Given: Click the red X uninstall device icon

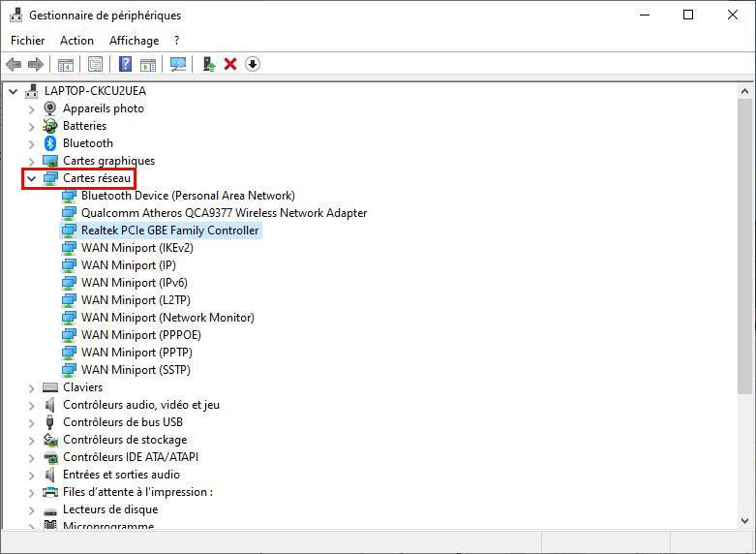Looking at the screenshot, I should [230, 64].
